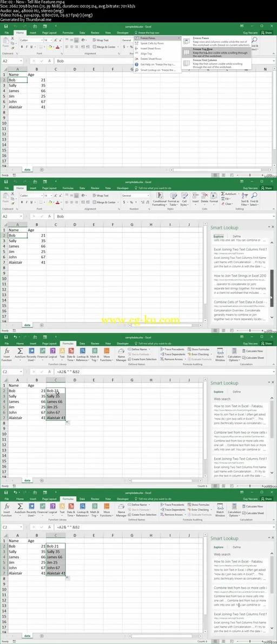The height and width of the screenshot is (644, 277).
Task: Open fill color swatch in Conditional Formatting frame
Action: pos(50,202)
